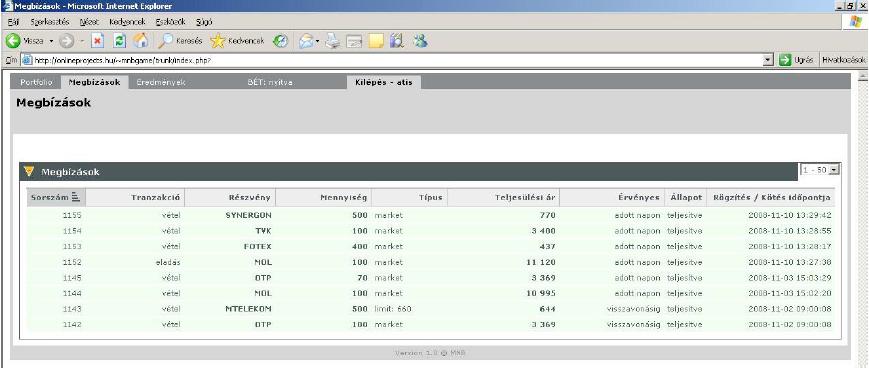Open the Forward history dropdown arrow

pyautogui.click(x=82, y=42)
